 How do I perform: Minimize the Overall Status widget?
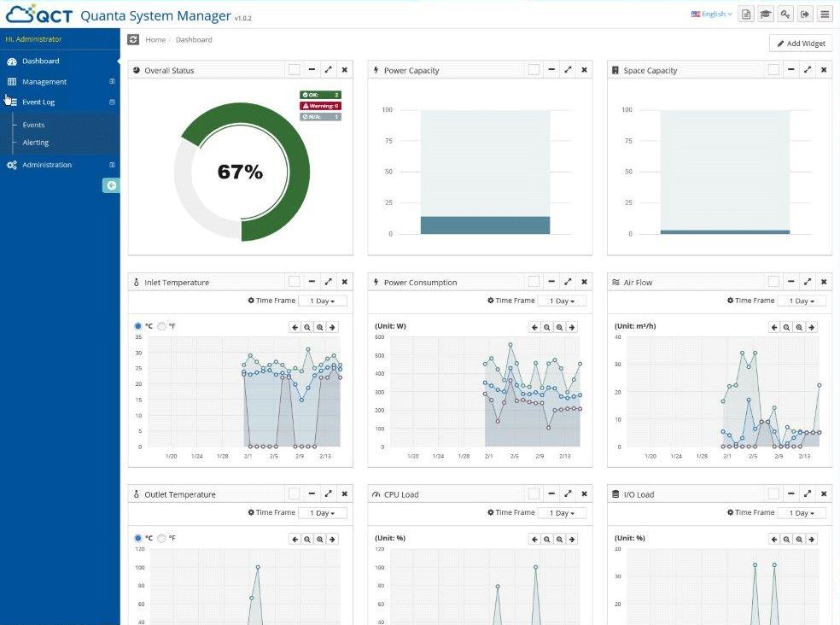[312, 70]
